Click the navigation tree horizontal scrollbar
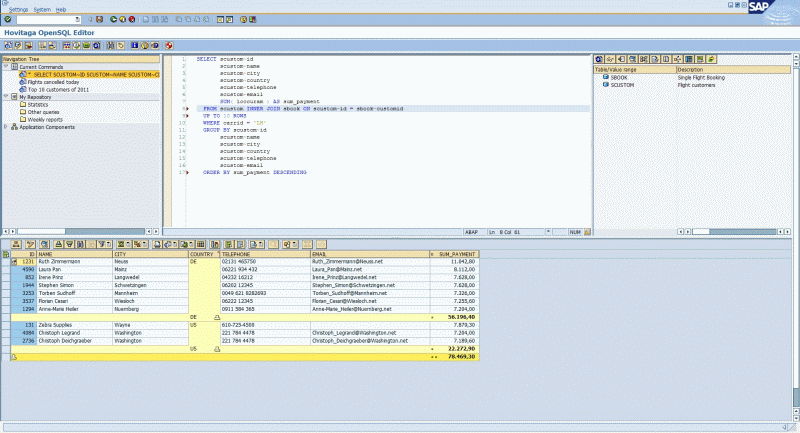This screenshot has width=800, height=433. point(81,232)
